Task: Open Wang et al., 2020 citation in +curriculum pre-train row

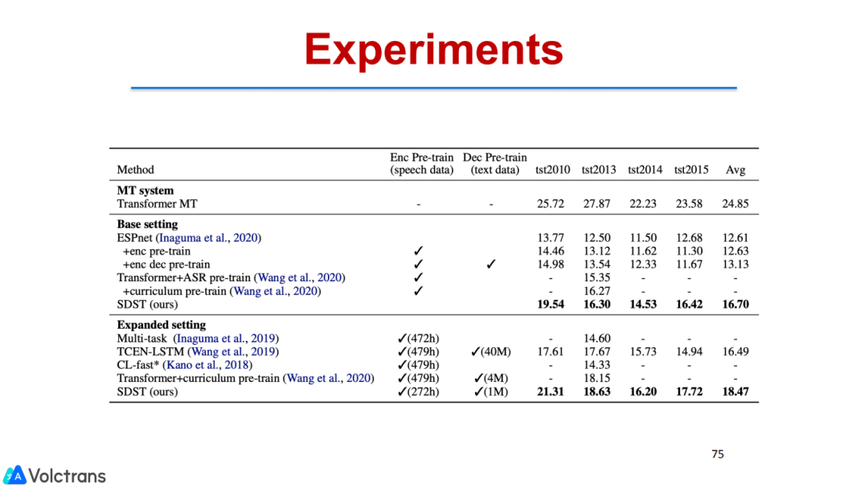Action: [275, 291]
